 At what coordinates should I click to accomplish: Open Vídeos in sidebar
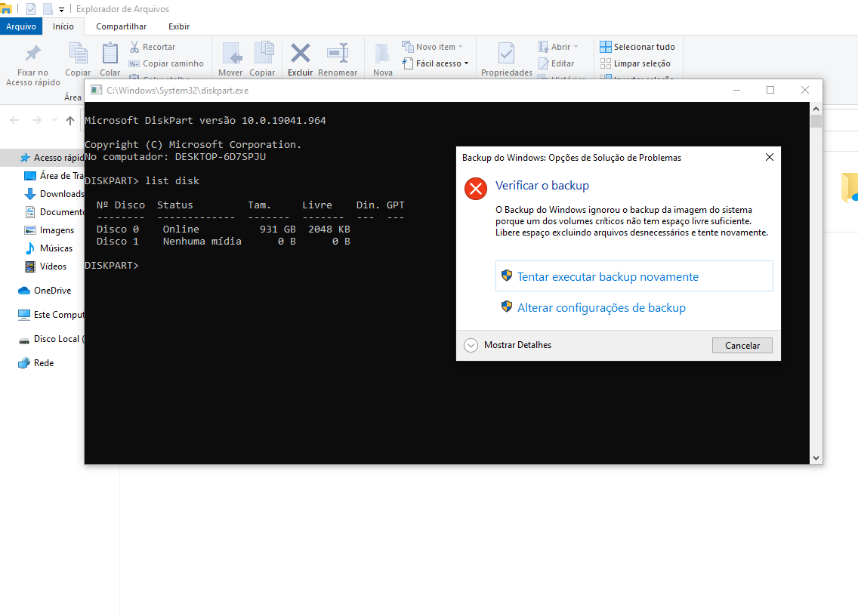pos(45,266)
